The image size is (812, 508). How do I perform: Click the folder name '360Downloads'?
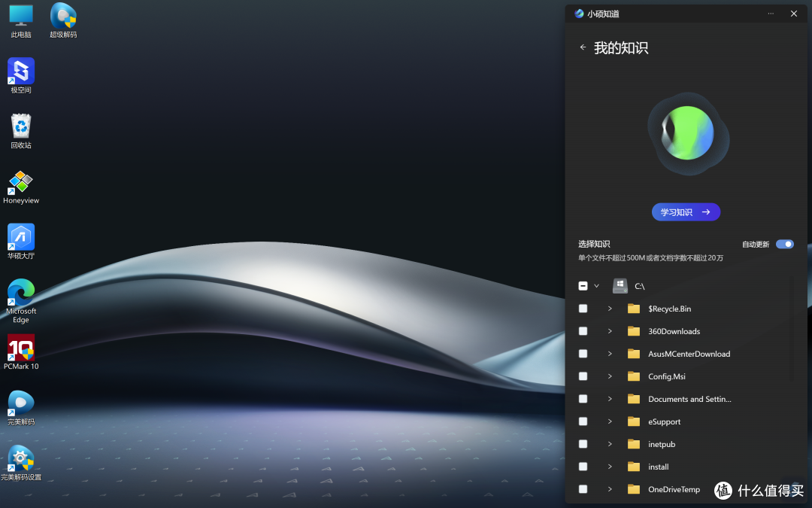click(x=674, y=331)
